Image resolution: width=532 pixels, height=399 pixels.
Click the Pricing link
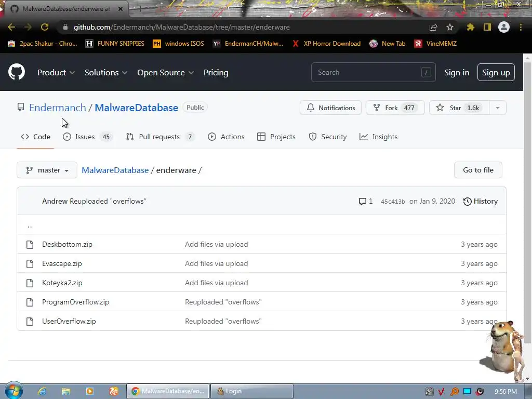point(216,73)
